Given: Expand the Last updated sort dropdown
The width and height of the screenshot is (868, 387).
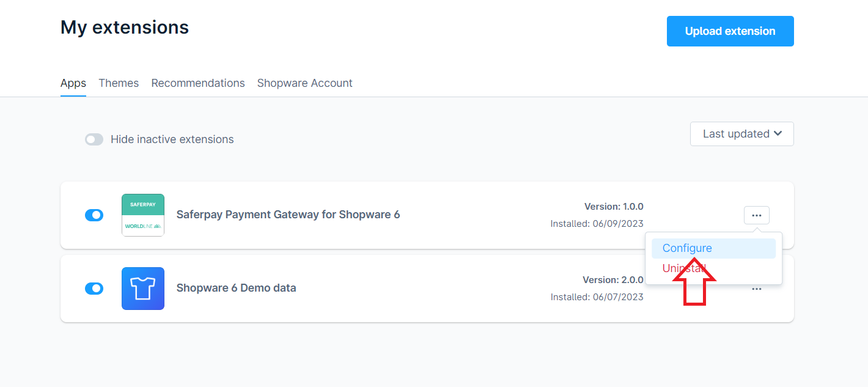Looking at the screenshot, I should [x=741, y=134].
